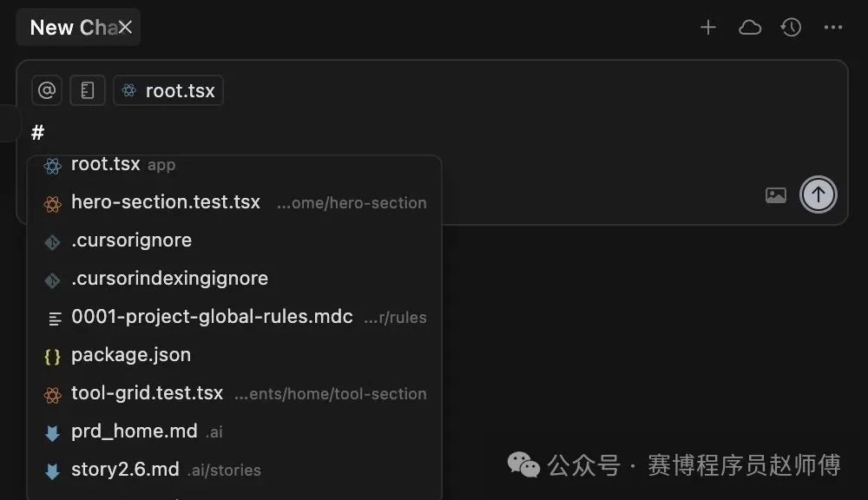Attach an image using picture icon
Viewport: 868px width, 500px height.
click(775, 195)
